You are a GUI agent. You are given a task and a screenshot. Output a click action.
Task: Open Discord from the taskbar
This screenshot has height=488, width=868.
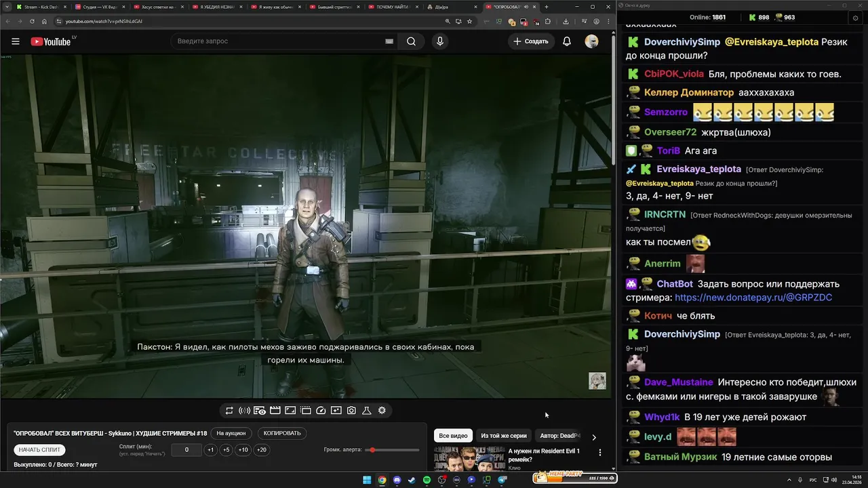pos(397,480)
